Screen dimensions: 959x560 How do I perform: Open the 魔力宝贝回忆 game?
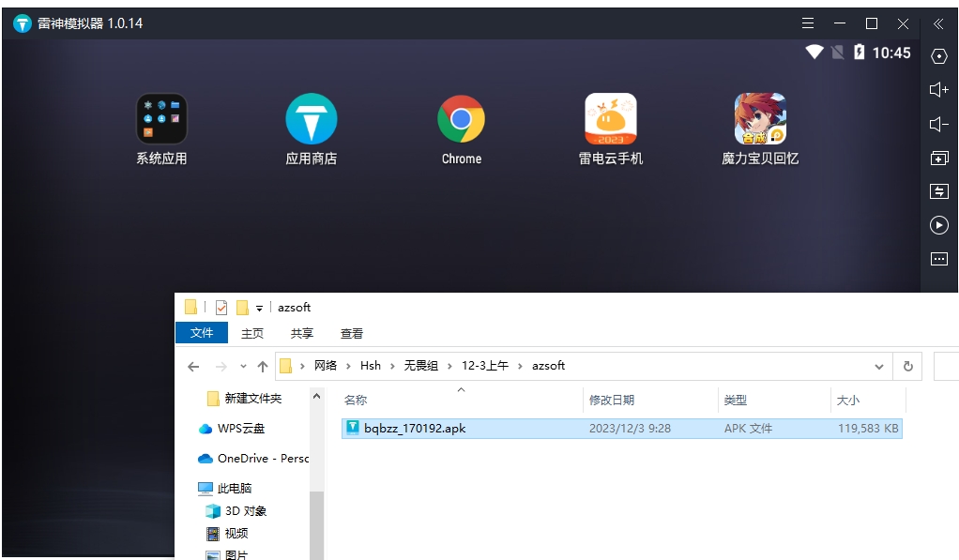760,118
